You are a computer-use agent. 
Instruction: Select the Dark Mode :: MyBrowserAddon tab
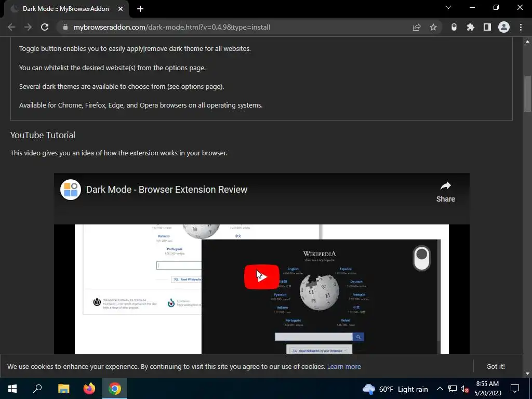click(x=66, y=9)
